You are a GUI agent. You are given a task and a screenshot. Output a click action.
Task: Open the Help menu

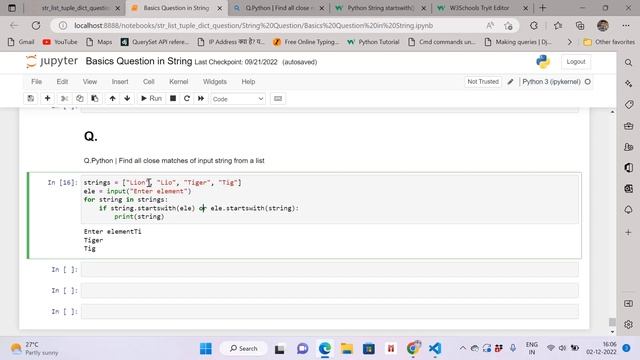(x=248, y=82)
